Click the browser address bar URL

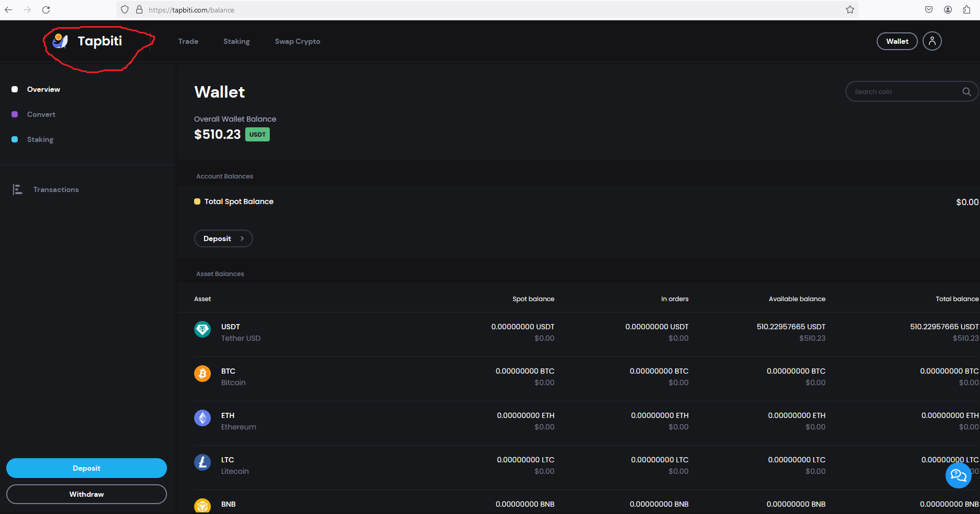click(192, 10)
